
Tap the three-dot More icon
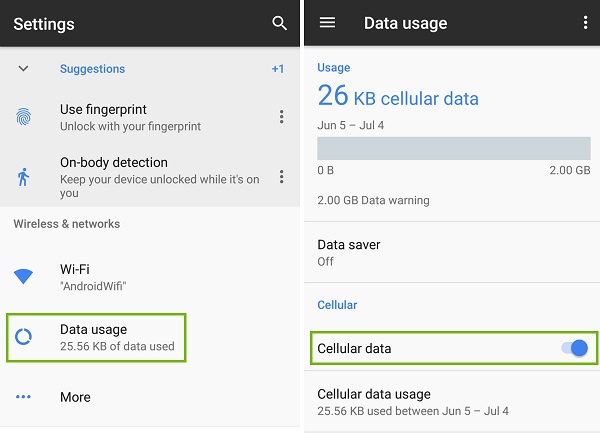point(23,397)
